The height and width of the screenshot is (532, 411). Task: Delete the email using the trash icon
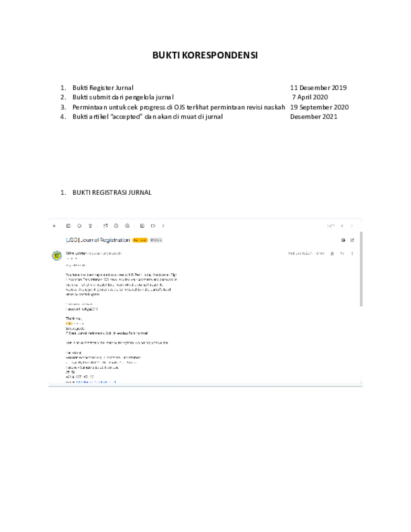90,226
